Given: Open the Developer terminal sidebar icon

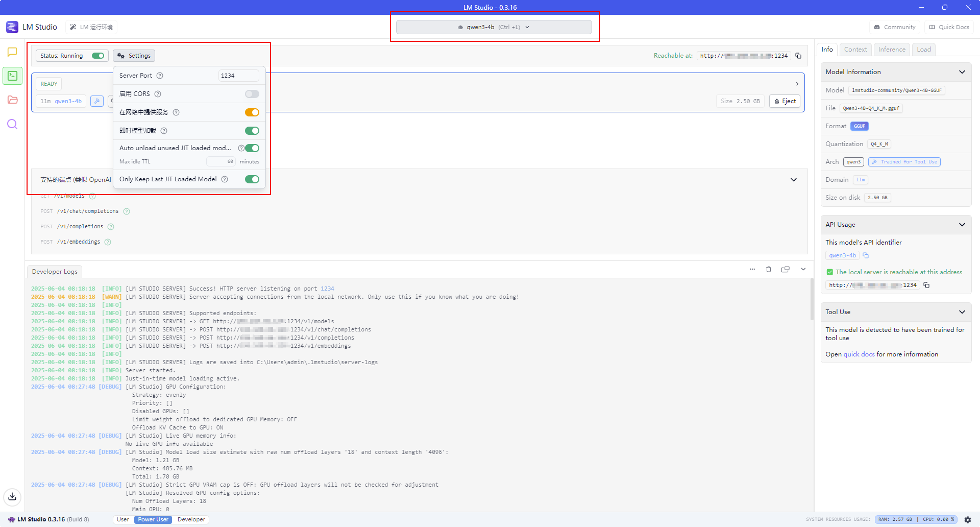Looking at the screenshot, I should (x=12, y=76).
